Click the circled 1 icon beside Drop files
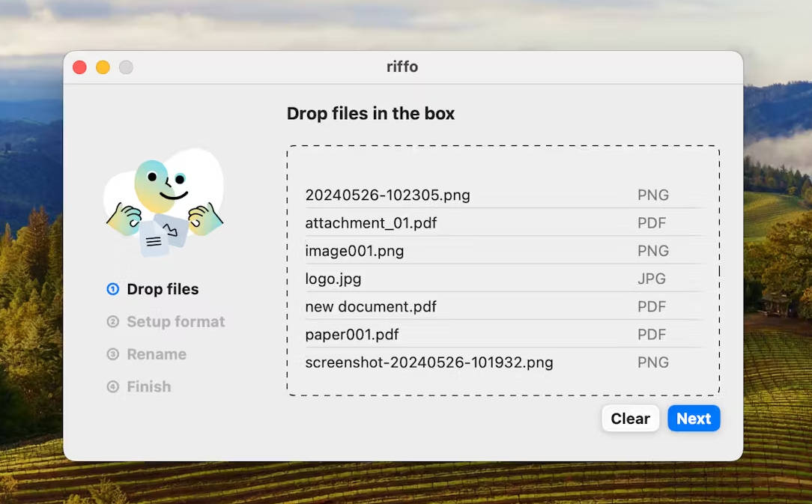The image size is (812, 504). (113, 289)
